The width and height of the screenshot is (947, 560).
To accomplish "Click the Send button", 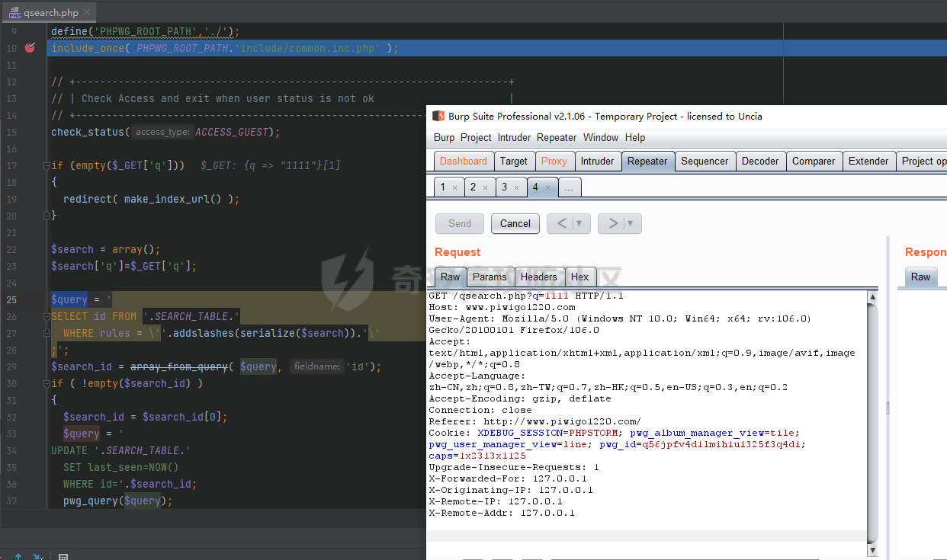I will [x=460, y=223].
